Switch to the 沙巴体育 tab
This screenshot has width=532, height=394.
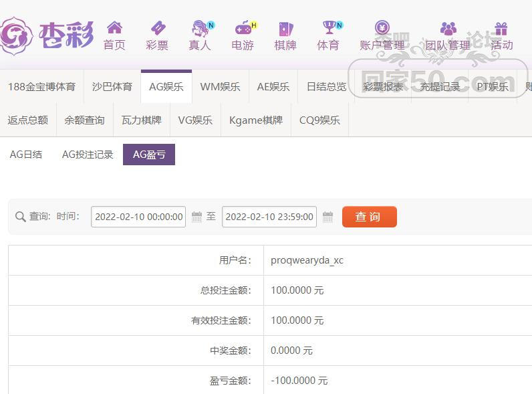pos(112,86)
